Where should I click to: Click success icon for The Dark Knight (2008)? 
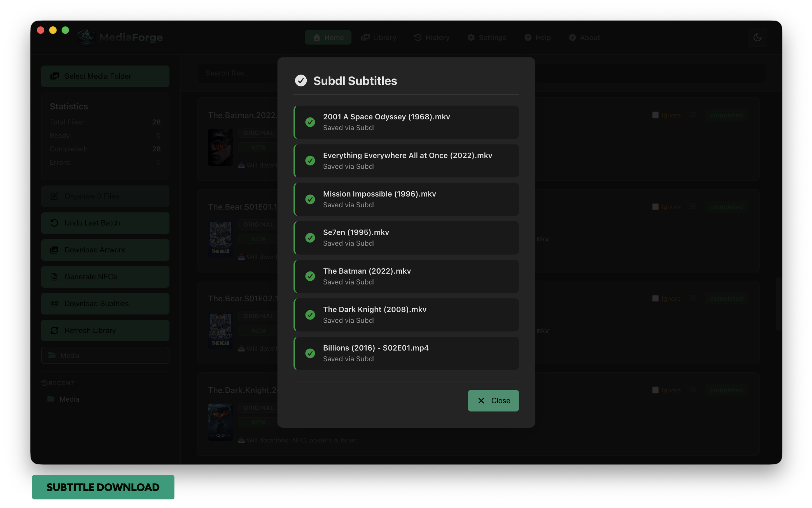[x=310, y=315]
